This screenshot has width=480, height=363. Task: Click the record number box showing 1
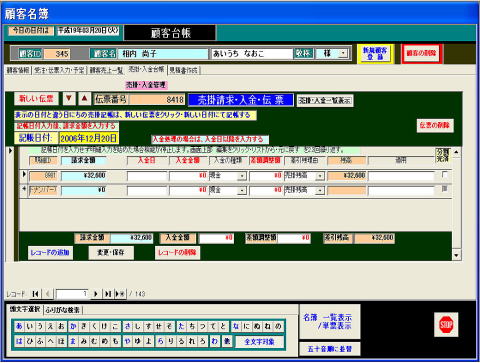tap(72, 294)
